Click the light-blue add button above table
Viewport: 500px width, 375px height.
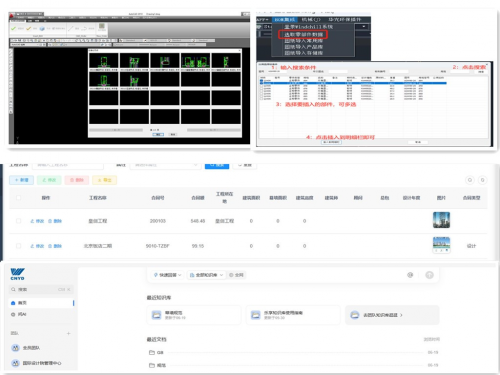[x=21, y=180]
